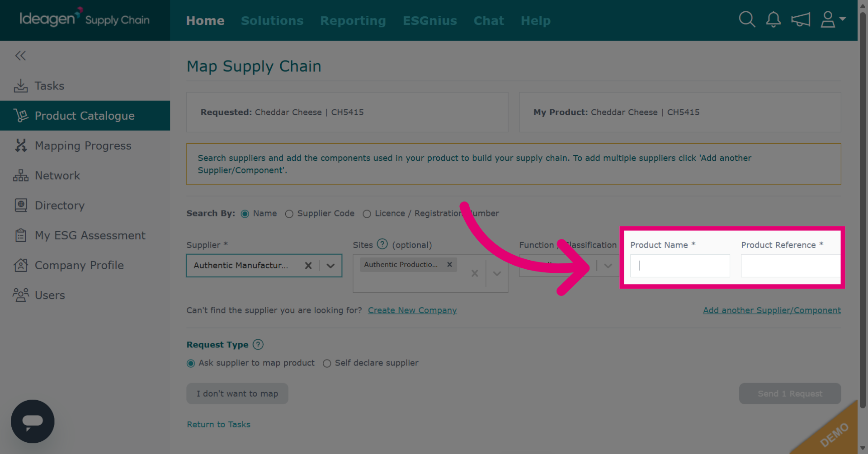Open the Chat top menu
The width and height of the screenshot is (868, 454).
[489, 20]
